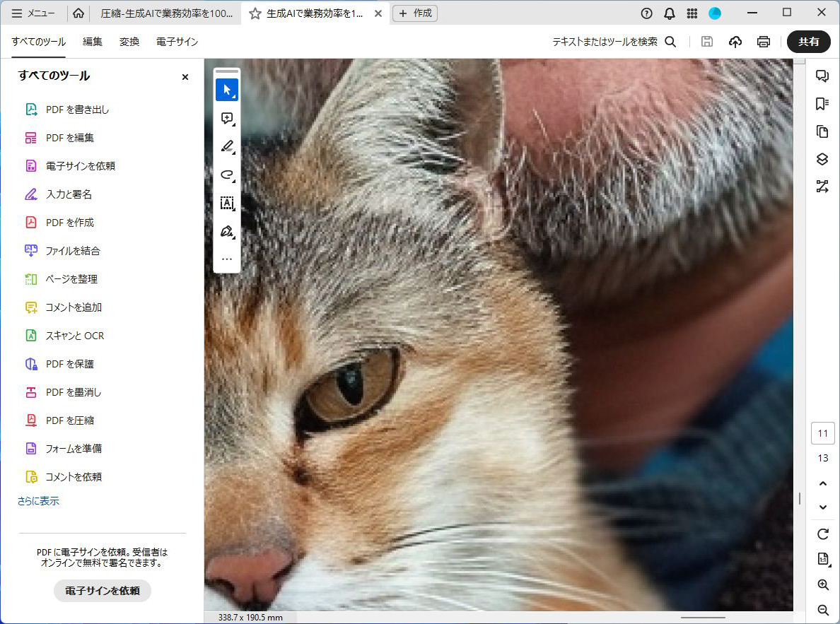Show the page thumbnails panel
The width and height of the screenshot is (840, 624).
pyautogui.click(x=822, y=131)
